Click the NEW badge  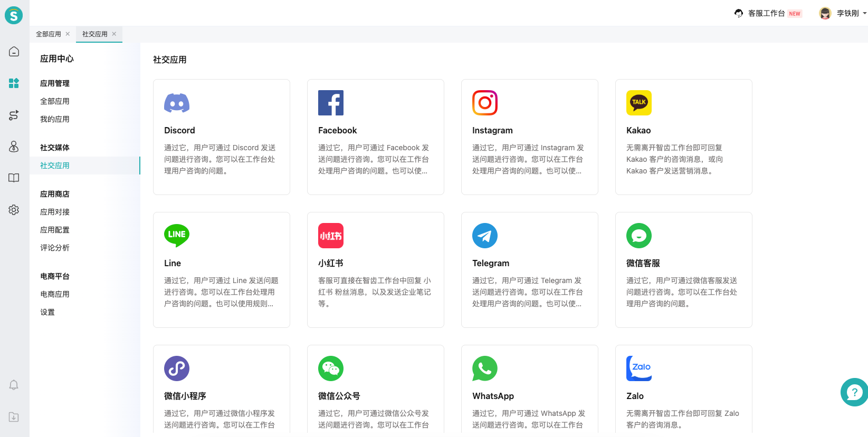pyautogui.click(x=795, y=14)
